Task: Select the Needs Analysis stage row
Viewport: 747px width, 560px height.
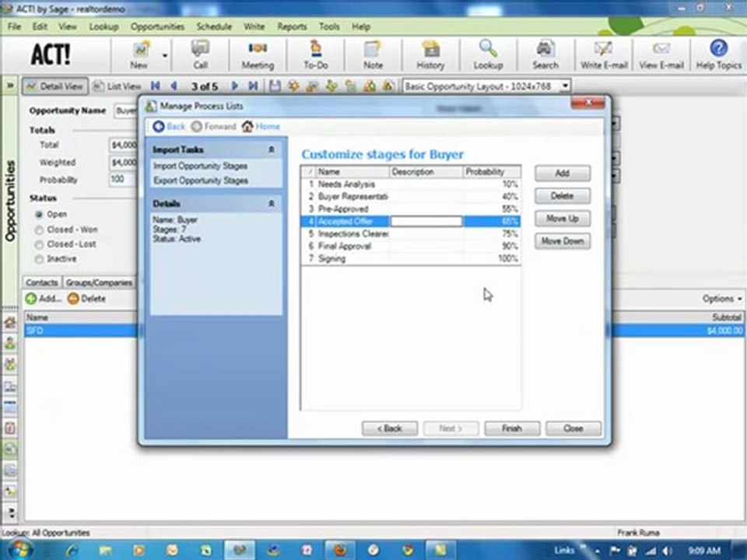Action: tap(411, 184)
